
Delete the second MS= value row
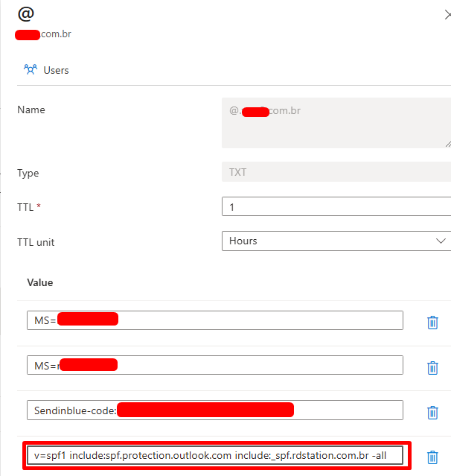pyautogui.click(x=432, y=368)
